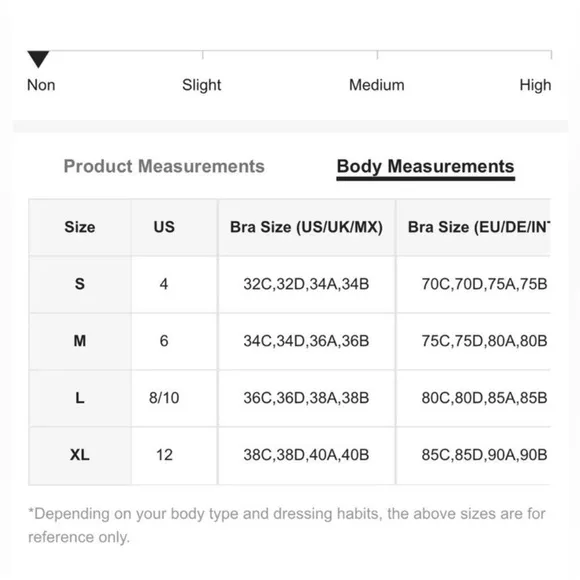The image size is (580, 580).
Task: Click the Medium stretch level label
Action: [377, 85]
